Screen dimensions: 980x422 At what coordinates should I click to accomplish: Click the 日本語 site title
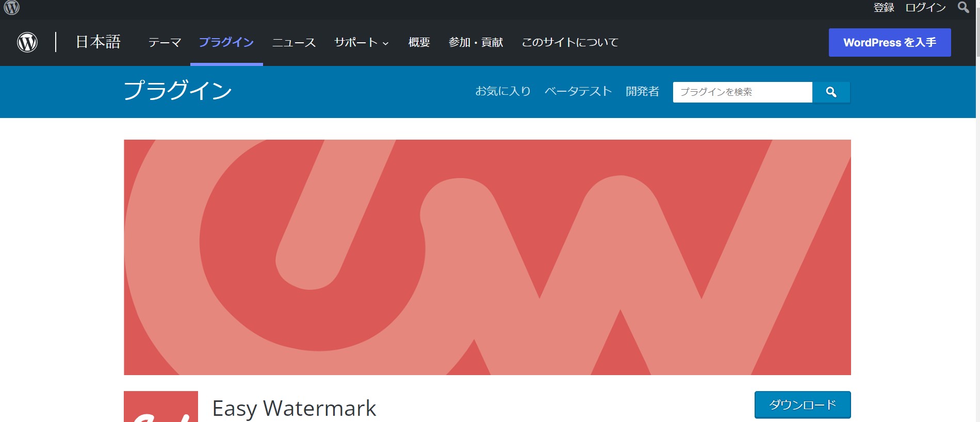tap(98, 42)
